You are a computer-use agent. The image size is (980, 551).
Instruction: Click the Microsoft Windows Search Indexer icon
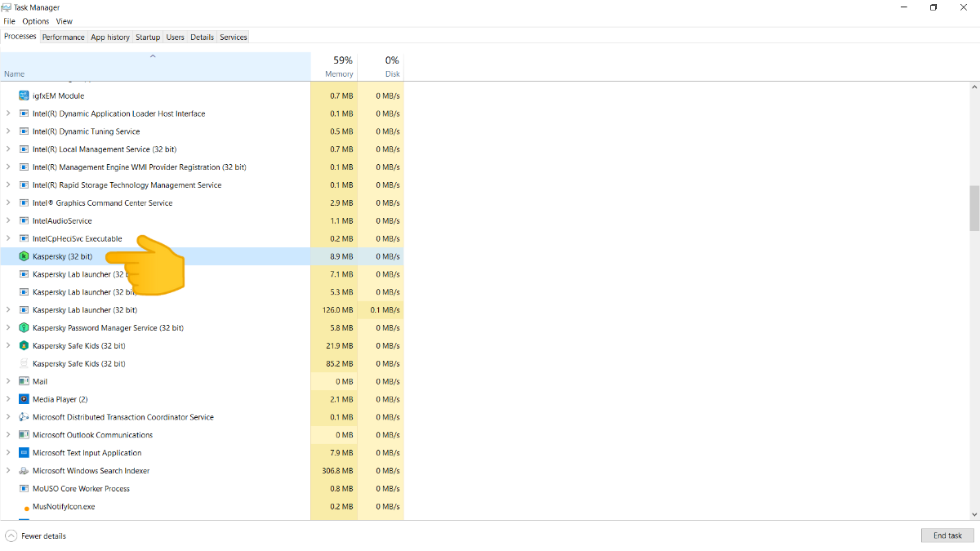click(x=24, y=471)
